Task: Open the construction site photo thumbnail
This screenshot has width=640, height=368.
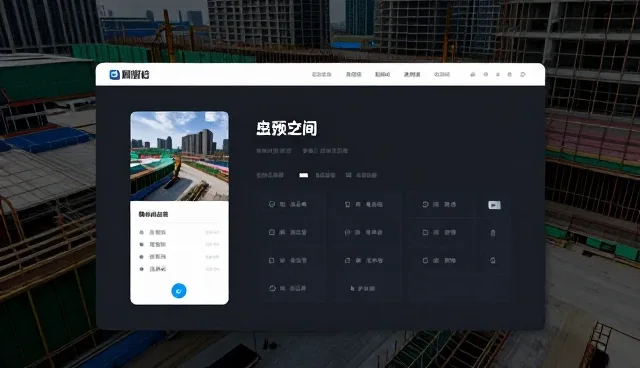Action: click(179, 156)
